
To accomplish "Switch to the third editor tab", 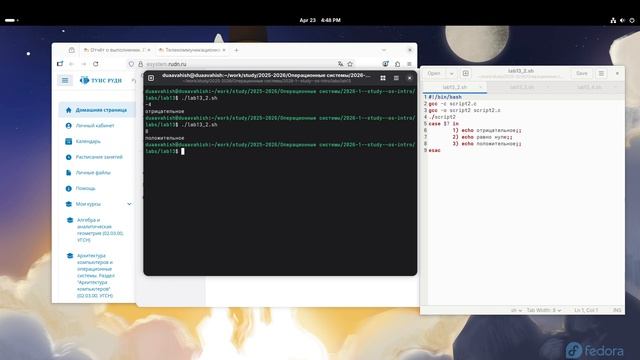I will [589, 87].
